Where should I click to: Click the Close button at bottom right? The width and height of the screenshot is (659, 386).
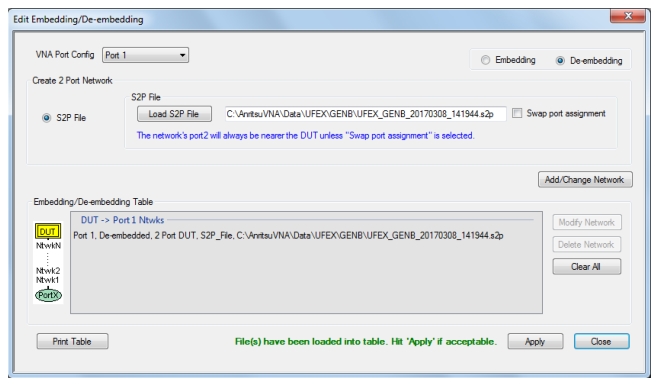pos(601,341)
